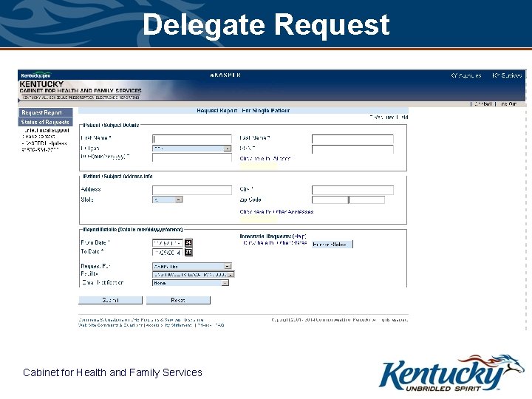This screenshot has width=532, height=399.
Task: Click the Kentucky.gov logo
Action: pos(35,75)
